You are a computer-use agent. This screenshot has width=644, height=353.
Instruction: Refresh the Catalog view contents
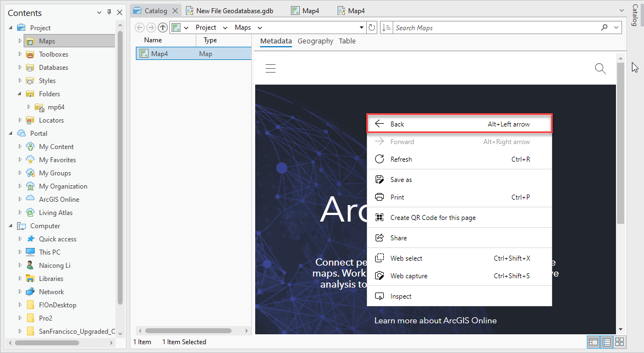(372, 27)
